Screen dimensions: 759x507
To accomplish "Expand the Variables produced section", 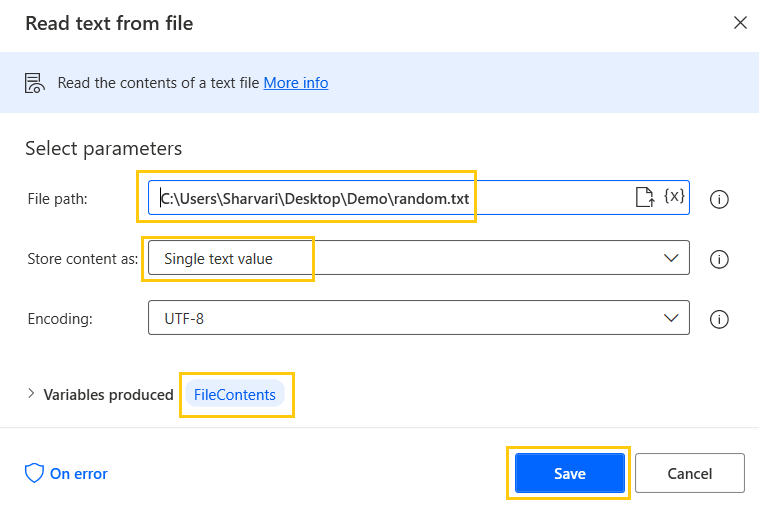I will [x=31, y=394].
